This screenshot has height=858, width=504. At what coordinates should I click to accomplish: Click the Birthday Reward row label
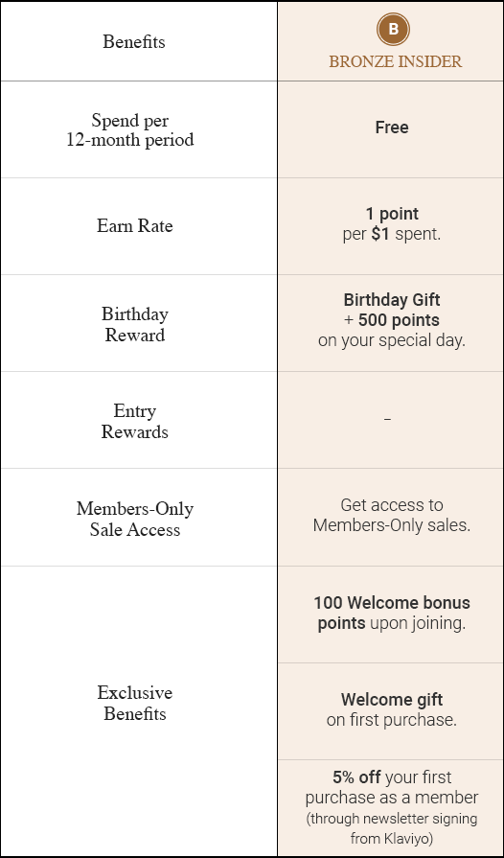[134, 324]
